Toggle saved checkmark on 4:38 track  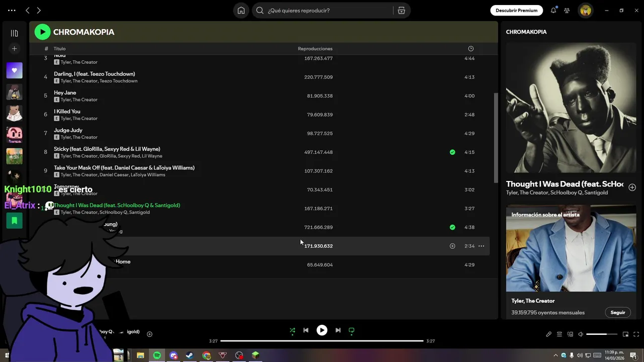tap(452, 227)
